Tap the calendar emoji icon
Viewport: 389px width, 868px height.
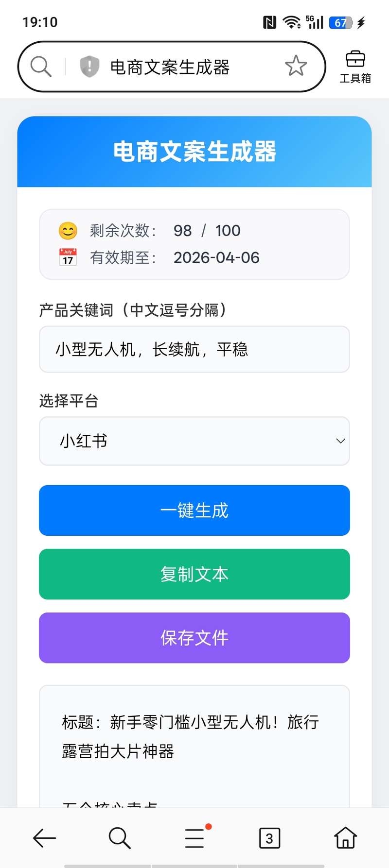pos(68,257)
